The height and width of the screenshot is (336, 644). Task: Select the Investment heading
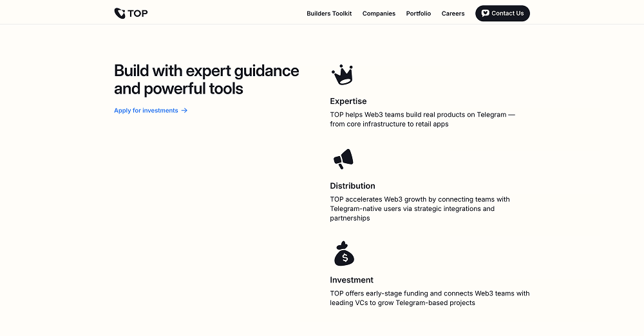pos(352,280)
